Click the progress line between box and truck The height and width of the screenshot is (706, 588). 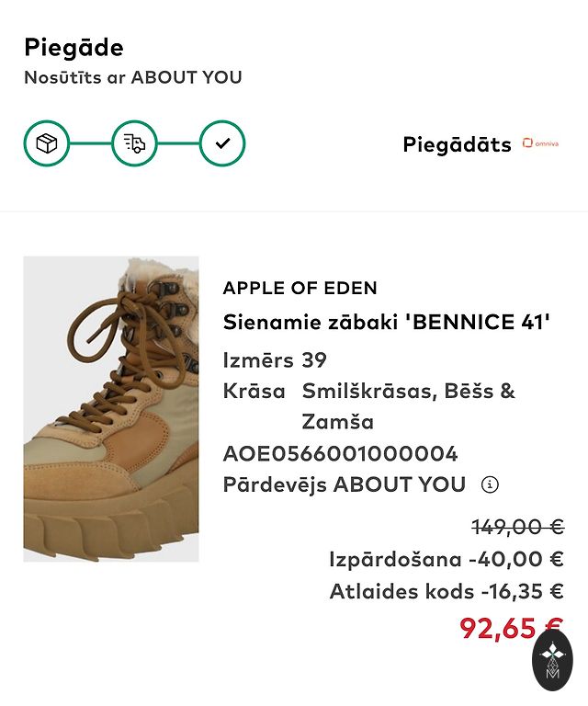(90, 143)
